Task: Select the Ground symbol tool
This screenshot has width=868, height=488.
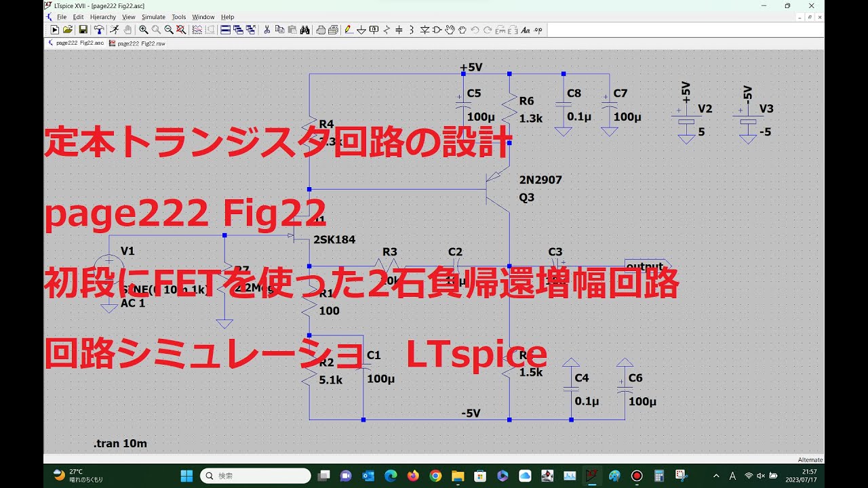Action: click(361, 30)
